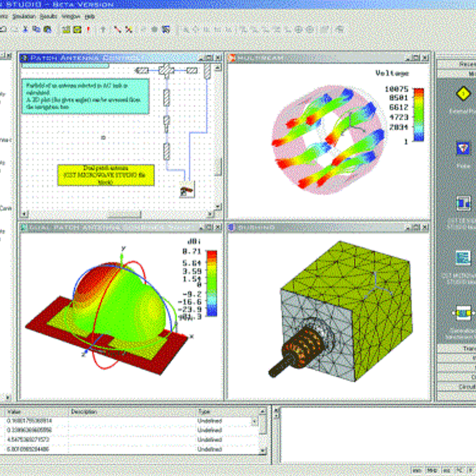Click the yellow diamond External Port block
476x476 pixels.
(463, 94)
